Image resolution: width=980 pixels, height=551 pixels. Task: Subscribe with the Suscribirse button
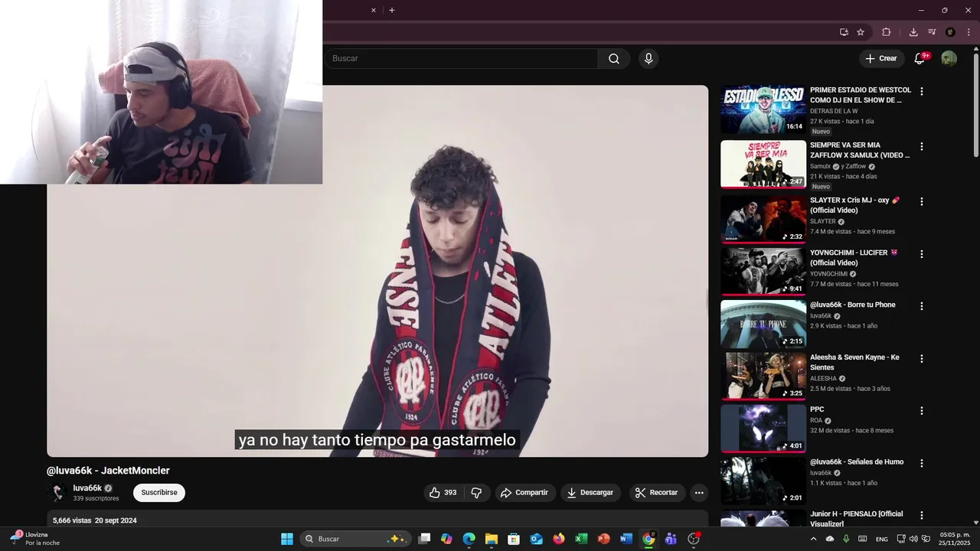pyautogui.click(x=159, y=493)
